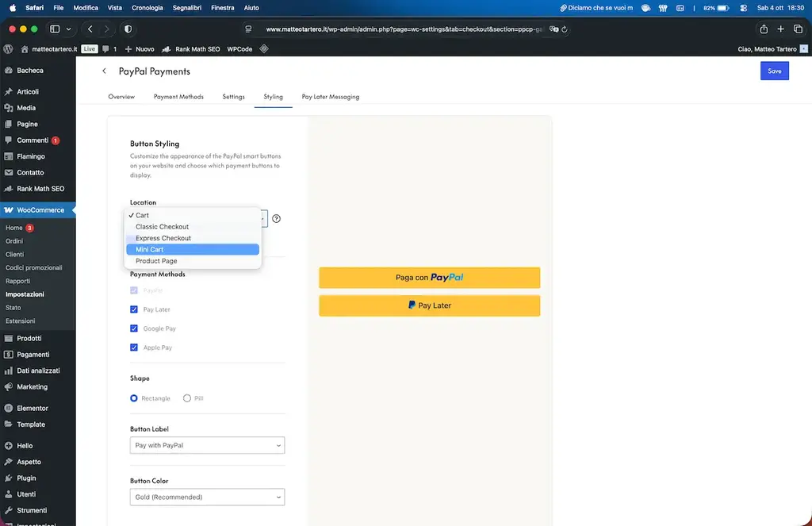
Task: Toggle the Apple Pay checkbox
Action: click(134, 347)
